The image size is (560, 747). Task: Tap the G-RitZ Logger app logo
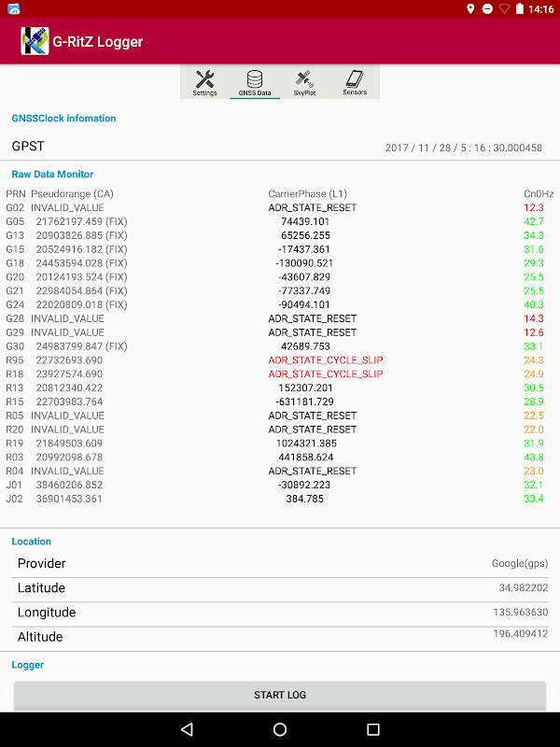(35, 41)
